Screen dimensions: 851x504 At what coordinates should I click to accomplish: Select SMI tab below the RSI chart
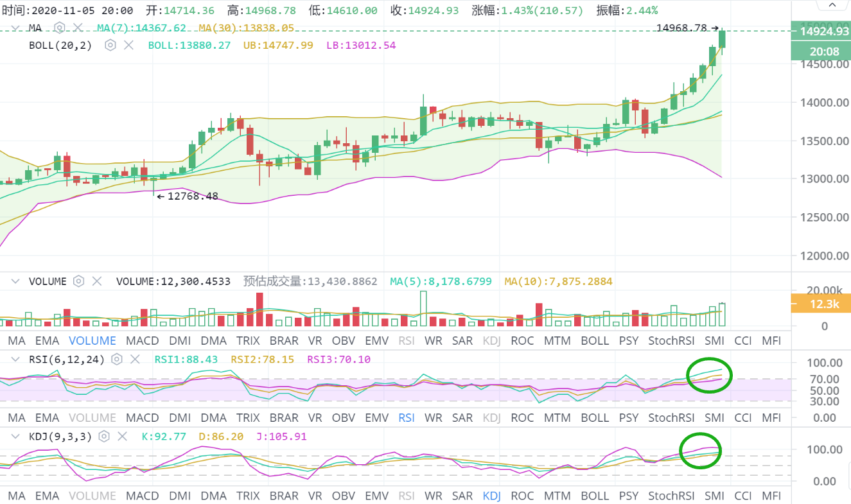714,418
